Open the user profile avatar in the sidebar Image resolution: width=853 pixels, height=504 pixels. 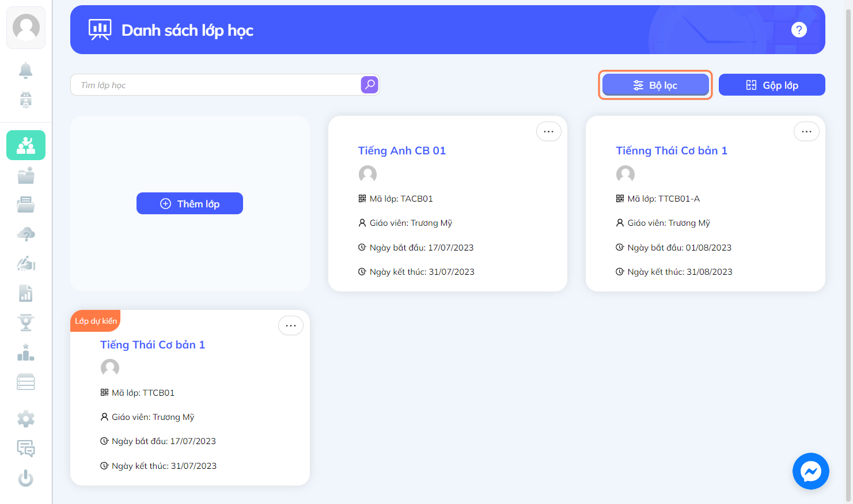point(26,27)
